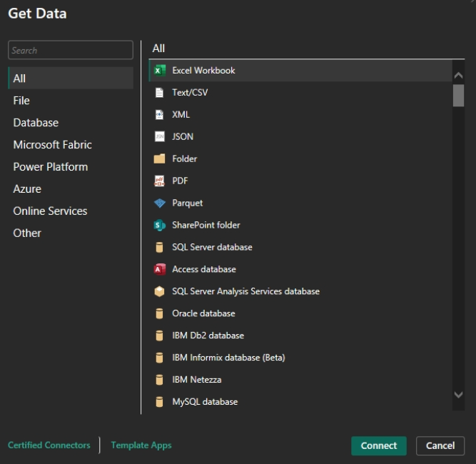Select the Power Platform category
This screenshot has height=464, width=476.
(x=71, y=167)
